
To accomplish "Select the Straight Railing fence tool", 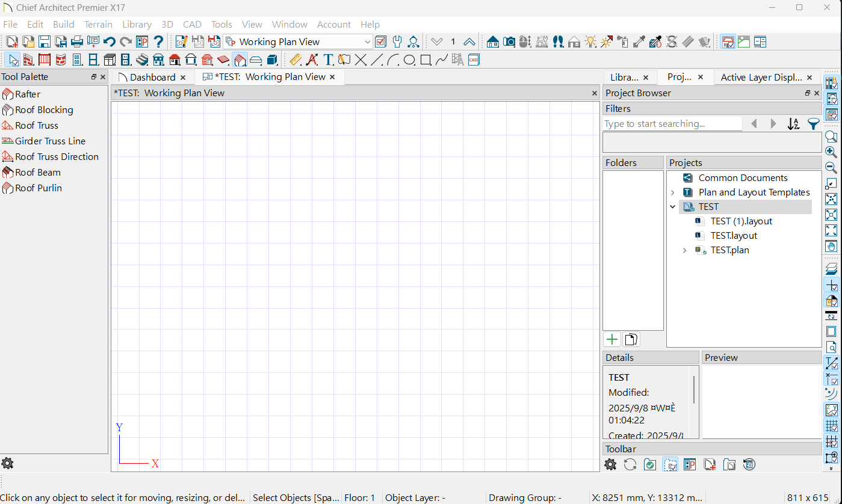I will [x=45, y=60].
